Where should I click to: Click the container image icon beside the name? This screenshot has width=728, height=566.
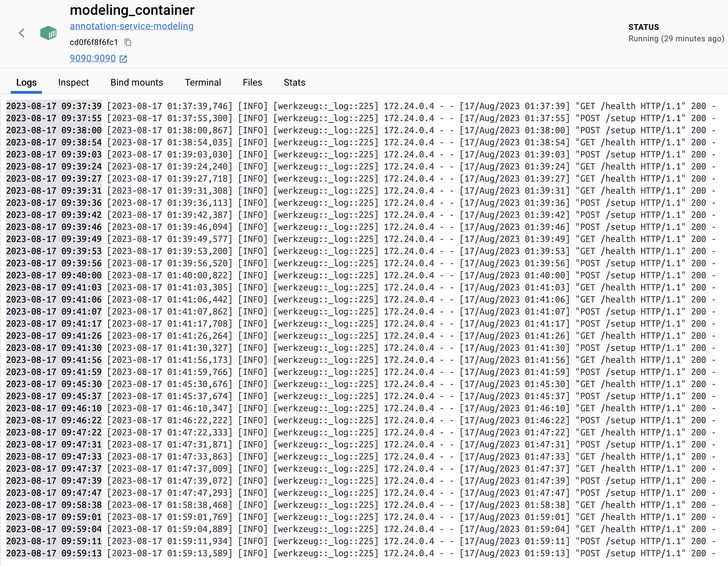48,33
